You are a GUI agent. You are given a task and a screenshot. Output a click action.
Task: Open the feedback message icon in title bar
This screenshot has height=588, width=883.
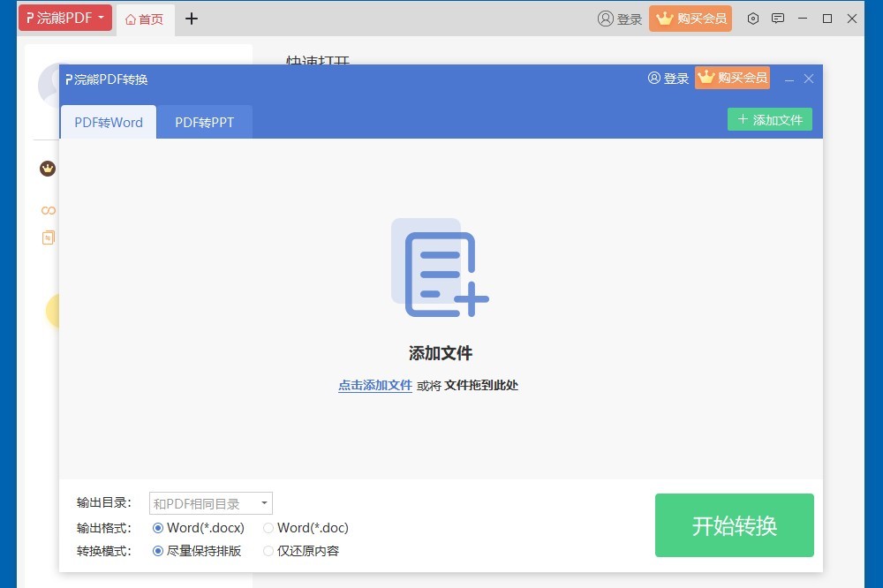[x=778, y=19]
